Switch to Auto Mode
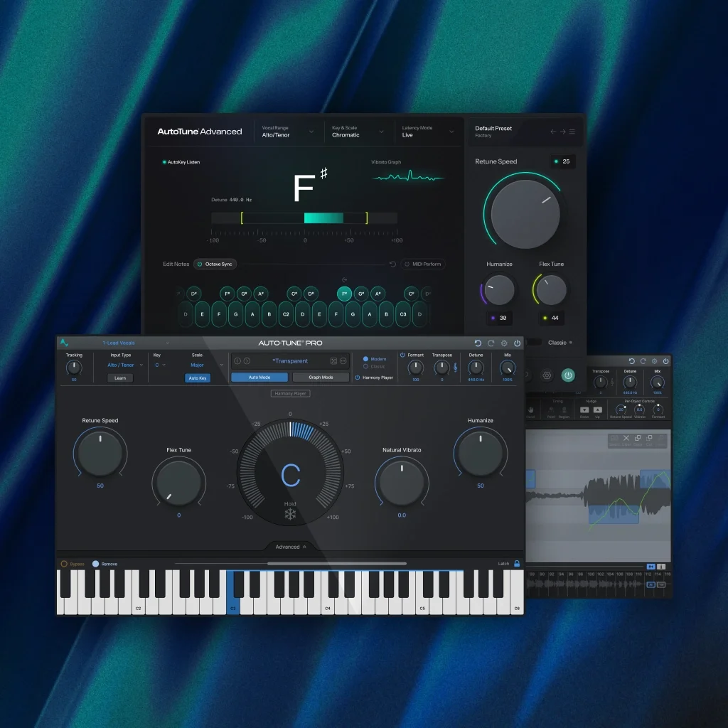Screen dimensions: 728x728 pyautogui.click(x=259, y=377)
